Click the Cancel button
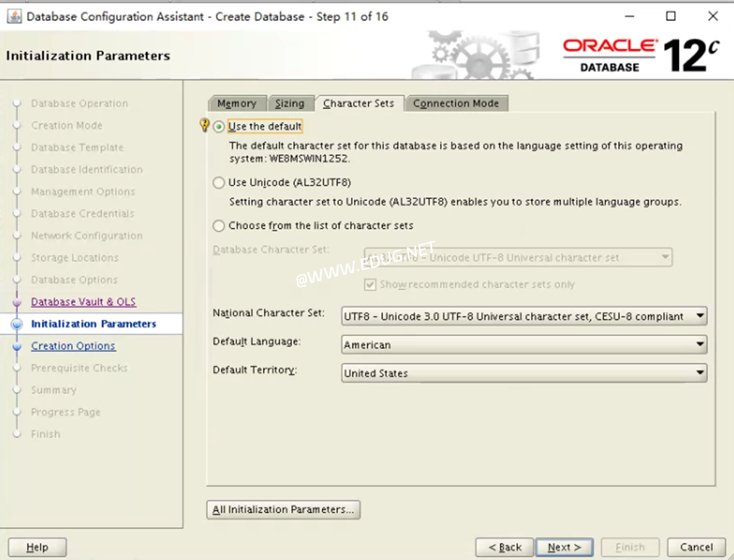 696,548
